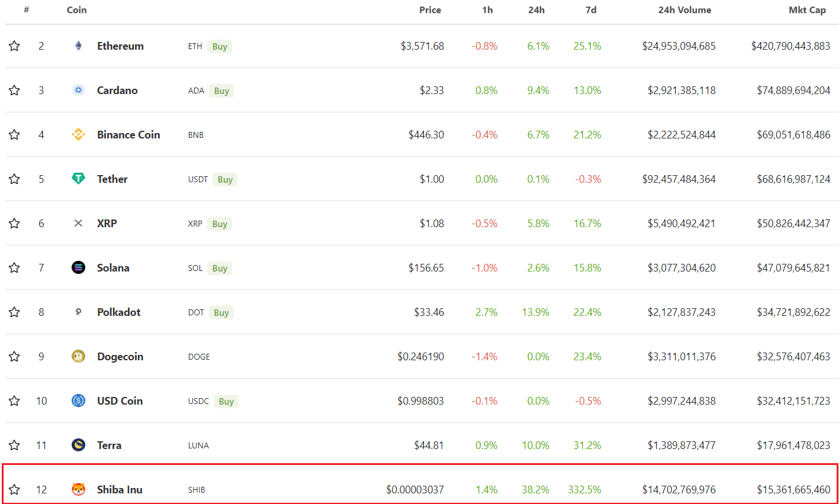The width and height of the screenshot is (839, 504).
Task: Star Binance Coin as favorite
Action: pos(14,135)
